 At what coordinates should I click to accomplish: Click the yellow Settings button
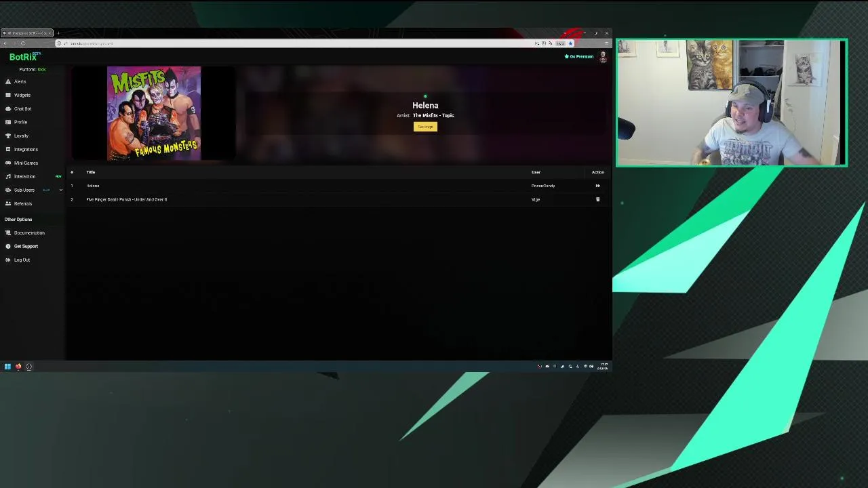tap(425, 127)
